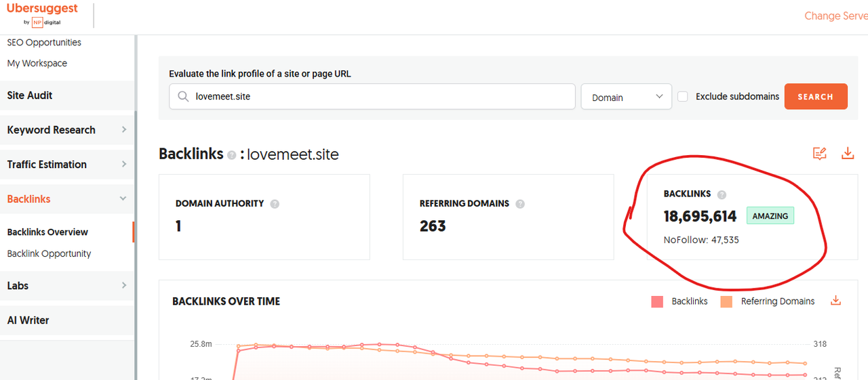This screenshot has height=380, width=868.
Task: Click the BACKLINKS OVER TIME heading
Action: coord(226,301)
